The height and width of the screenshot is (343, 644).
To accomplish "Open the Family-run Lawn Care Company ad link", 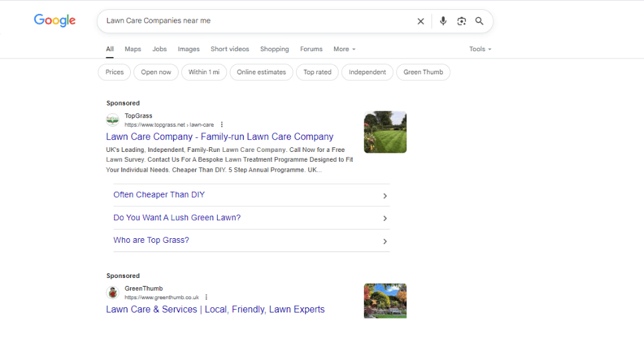I will tap(220, 137).
